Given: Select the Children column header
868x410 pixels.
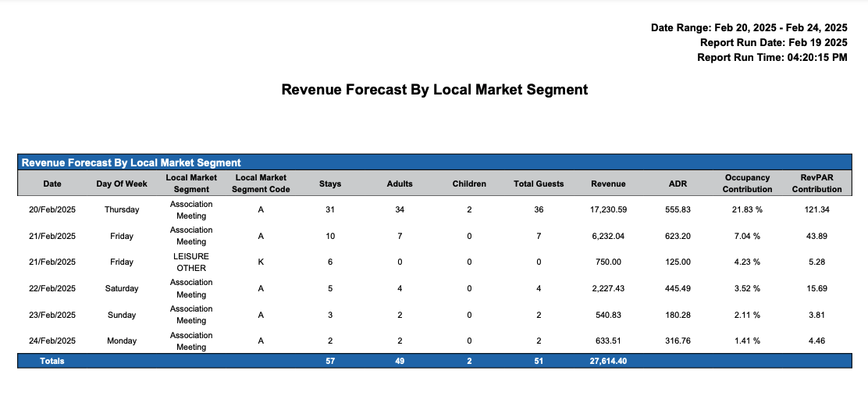Looking at the screenshot, I should coord(469,184).
